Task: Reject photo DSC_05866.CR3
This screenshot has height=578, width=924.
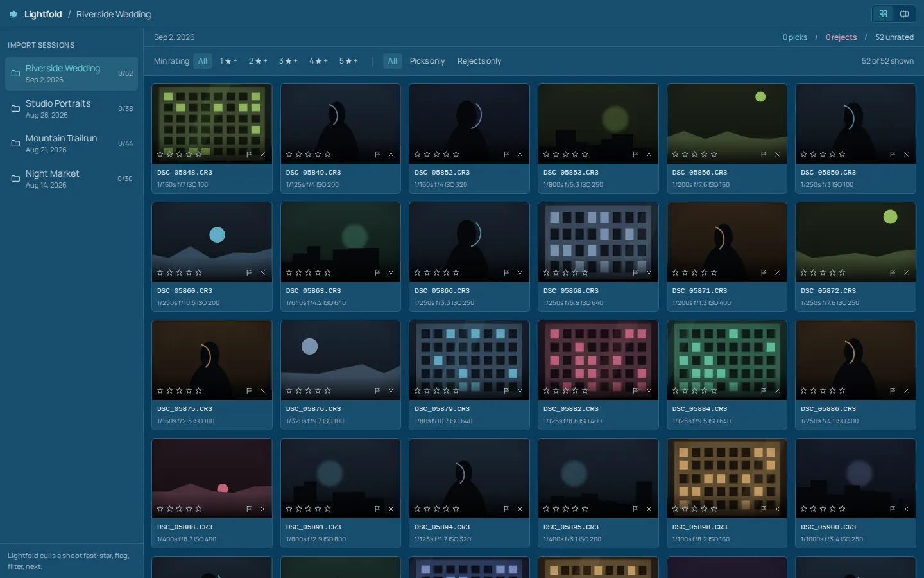Action: (520, 272)
